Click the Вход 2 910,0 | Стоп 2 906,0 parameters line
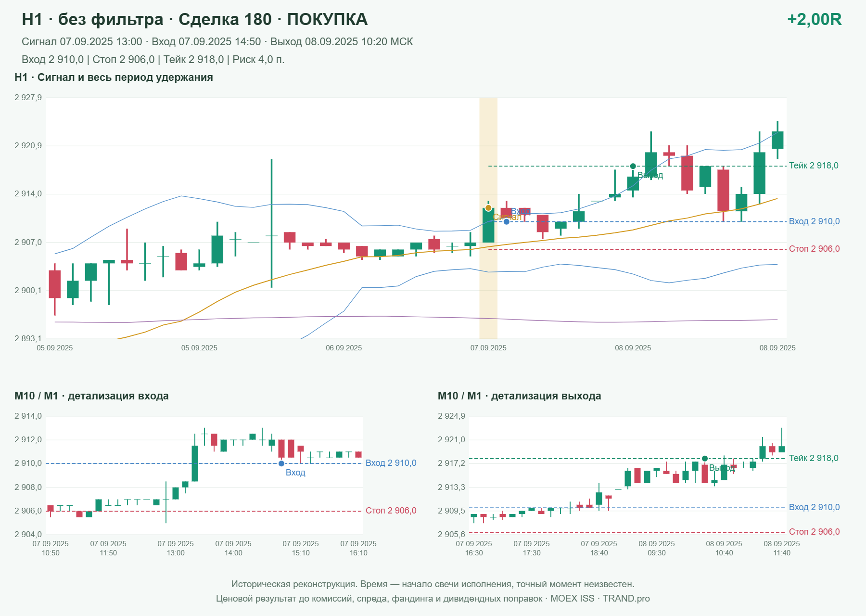 click(153, 60)
